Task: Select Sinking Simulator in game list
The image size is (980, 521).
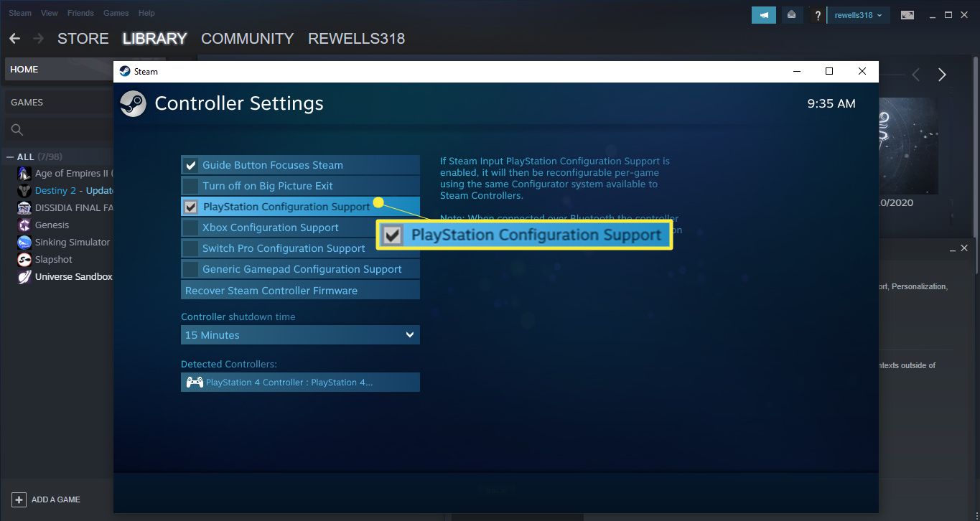Action: 73,242
